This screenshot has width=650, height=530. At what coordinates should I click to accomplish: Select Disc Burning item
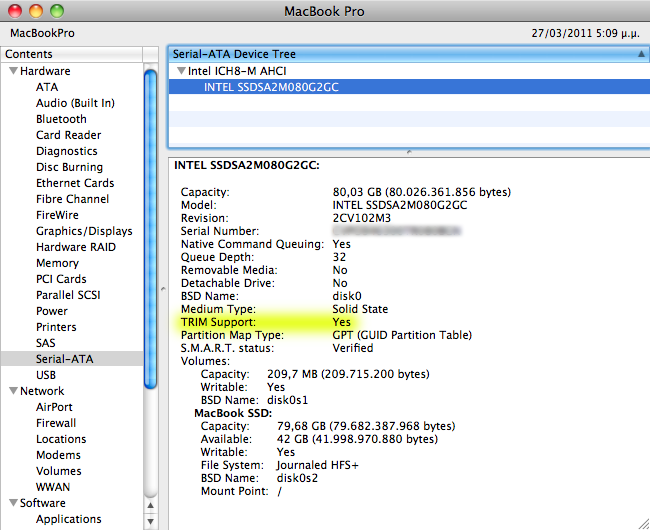69,167
